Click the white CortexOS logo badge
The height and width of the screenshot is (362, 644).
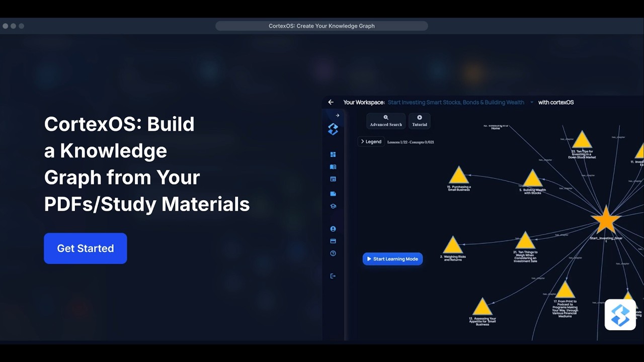[620, 315]
